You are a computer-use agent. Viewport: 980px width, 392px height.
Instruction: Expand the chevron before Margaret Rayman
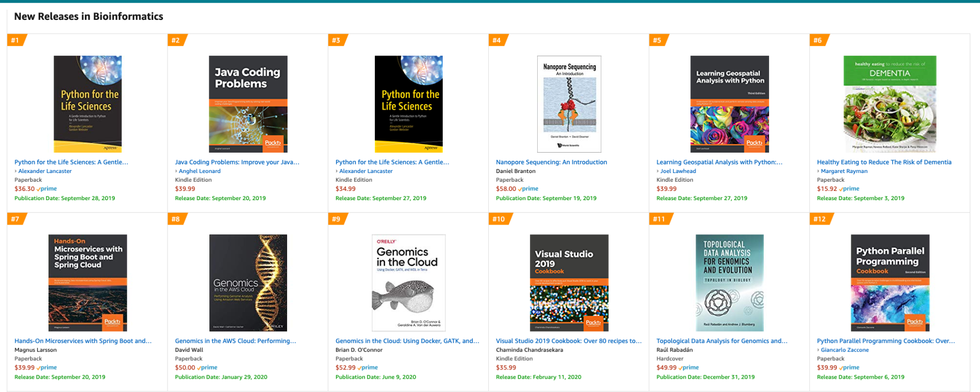818,171
